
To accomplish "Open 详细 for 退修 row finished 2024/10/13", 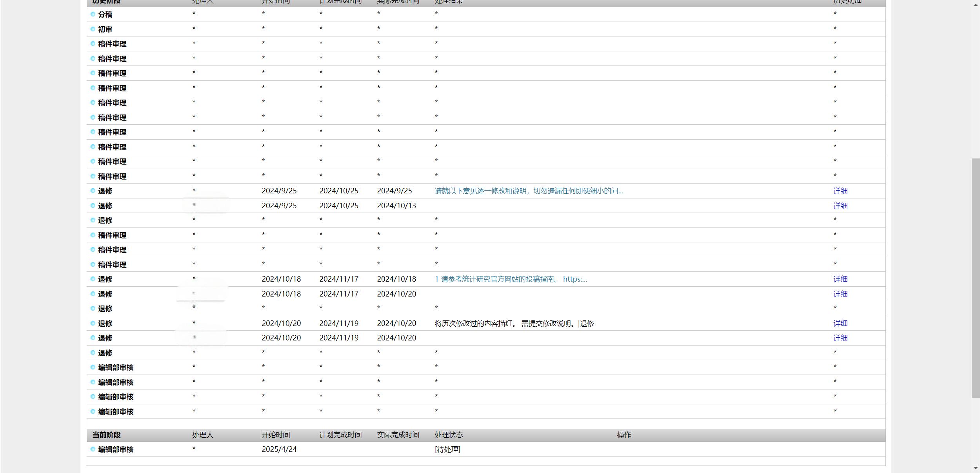I will point(840,206).
